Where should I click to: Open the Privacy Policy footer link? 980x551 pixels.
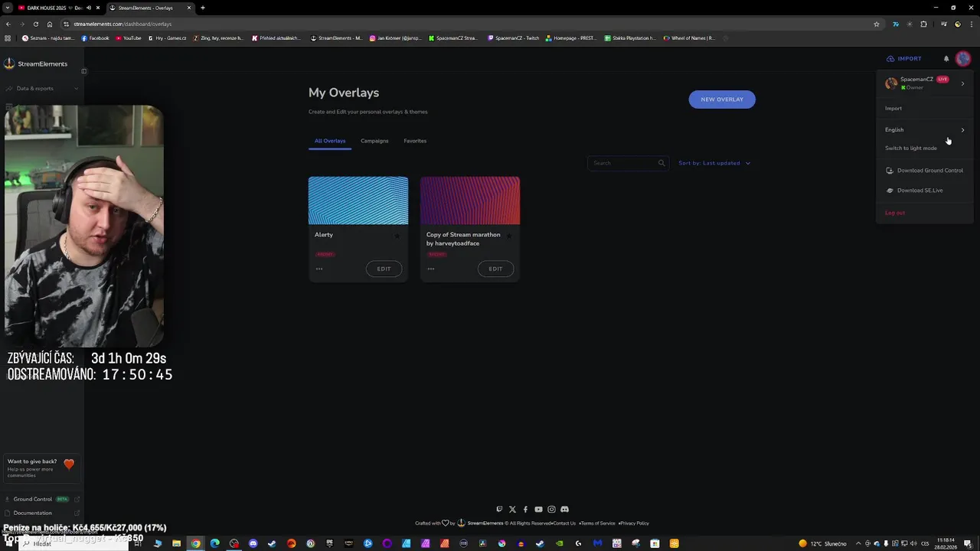[634, 523]
